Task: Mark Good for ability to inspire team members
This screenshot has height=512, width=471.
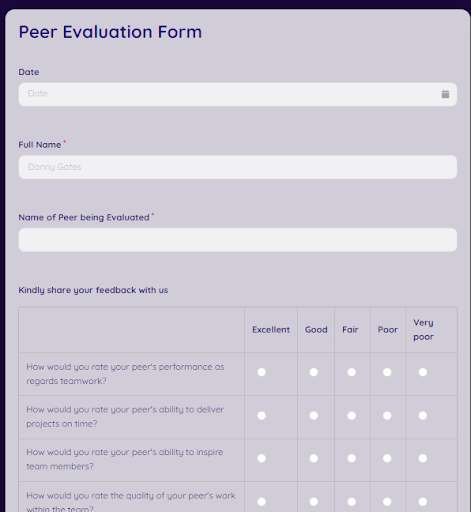Action: click(x=314, y=458)
